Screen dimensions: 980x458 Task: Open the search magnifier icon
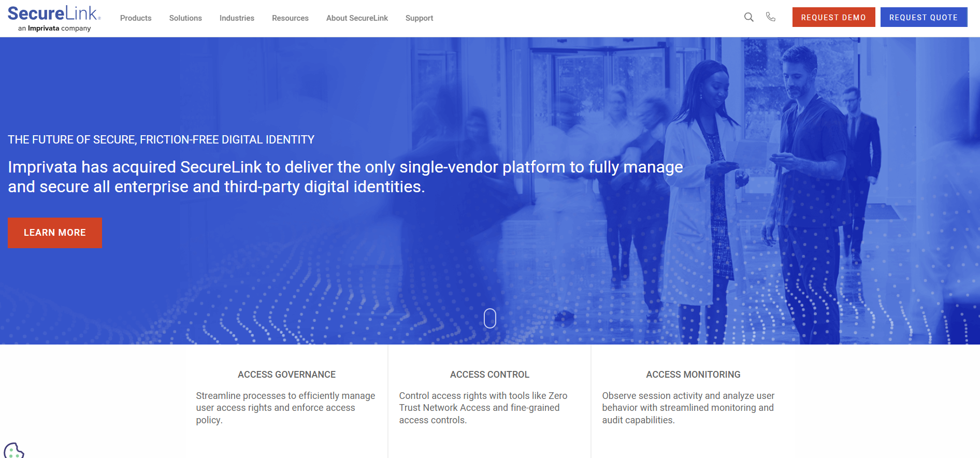tap(749, 17)
